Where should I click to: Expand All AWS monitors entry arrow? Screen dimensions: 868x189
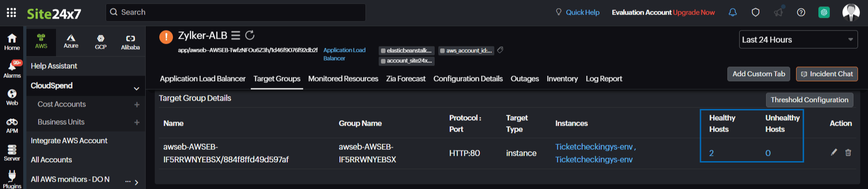[136, 182]
